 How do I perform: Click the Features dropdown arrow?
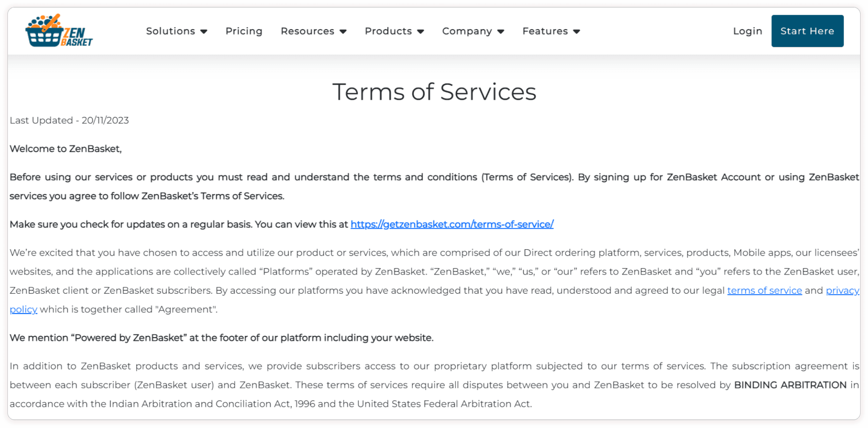click(x=577, y=32)
